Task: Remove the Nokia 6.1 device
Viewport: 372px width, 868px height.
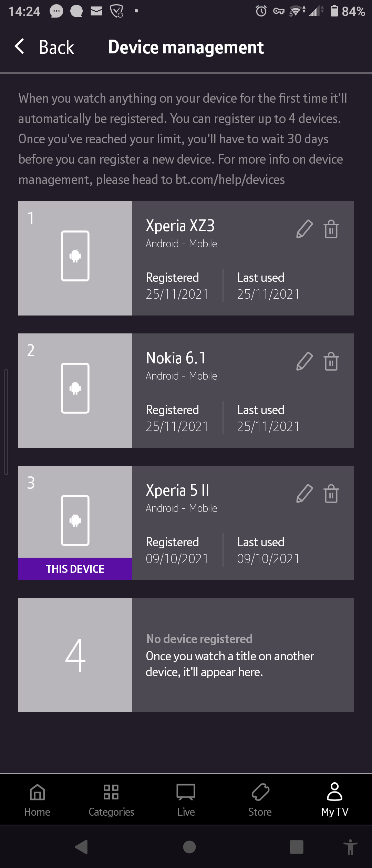Action: (x=331, y=361)
